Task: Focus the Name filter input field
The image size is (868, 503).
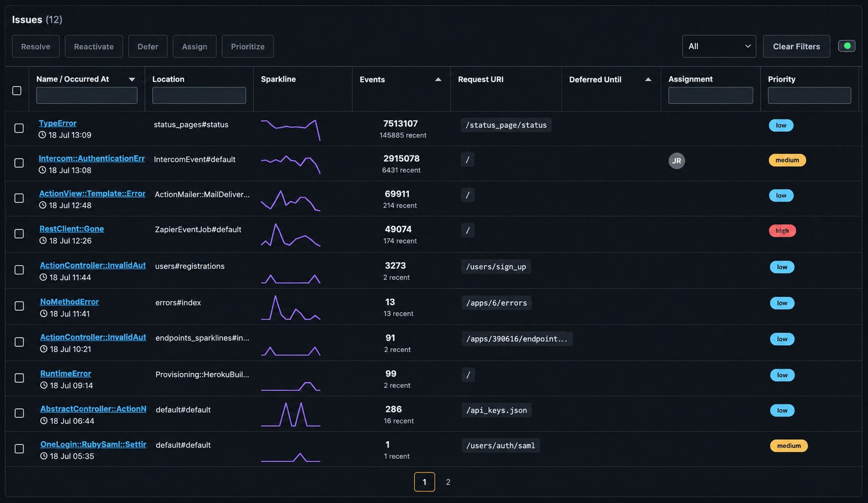Action: point(87,95)
